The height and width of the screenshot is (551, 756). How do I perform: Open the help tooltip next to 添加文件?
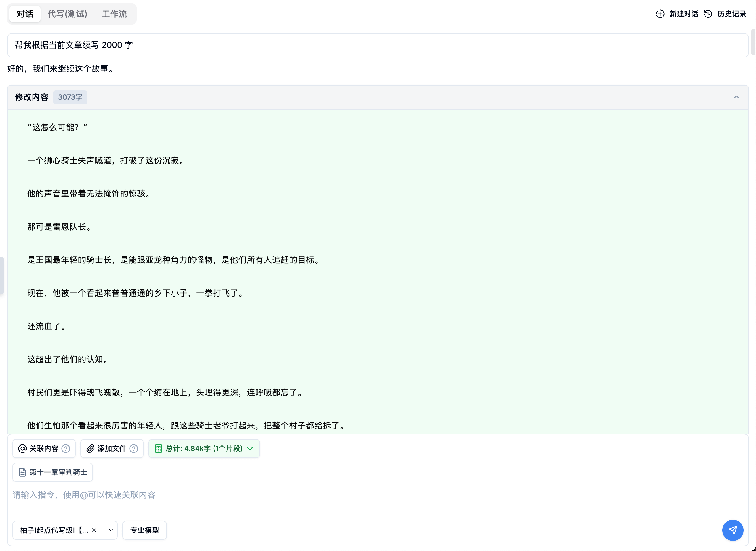coord(134,449)
